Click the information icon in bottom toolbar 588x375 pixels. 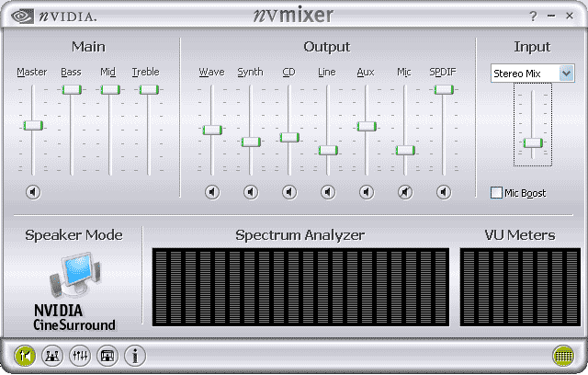tap(135, 355)
